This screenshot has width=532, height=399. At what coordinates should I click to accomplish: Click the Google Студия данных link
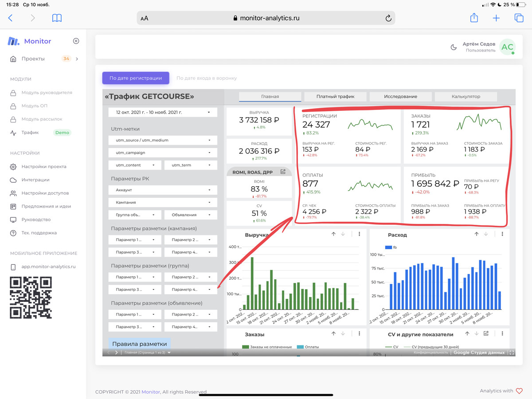click(x=479, y=352)
